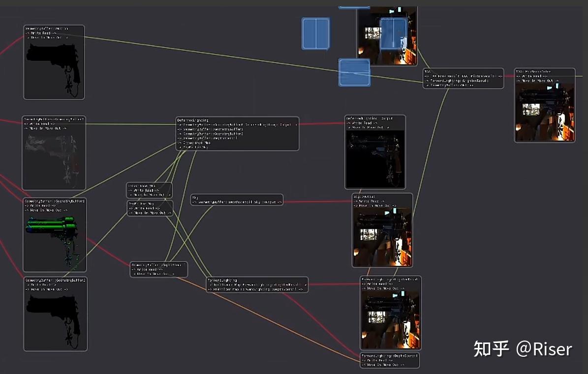This screenshot has width=588, height=374.
Task: Select ForwardLighting::LightingResult input row in TAA pass
Action: [x=457, y=80]
